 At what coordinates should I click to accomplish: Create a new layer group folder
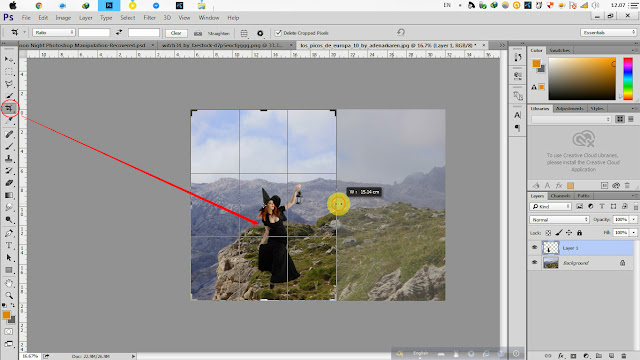pos(599,356)
